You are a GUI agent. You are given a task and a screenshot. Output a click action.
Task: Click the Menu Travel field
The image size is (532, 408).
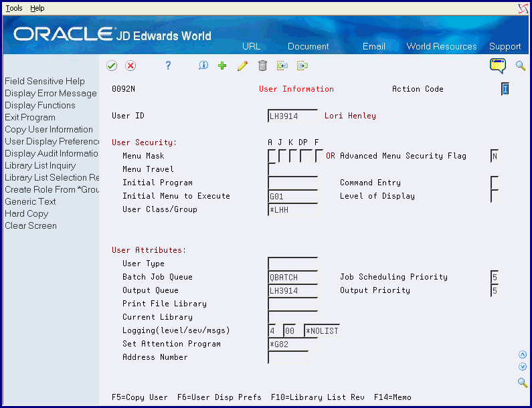tap(272, 169)
